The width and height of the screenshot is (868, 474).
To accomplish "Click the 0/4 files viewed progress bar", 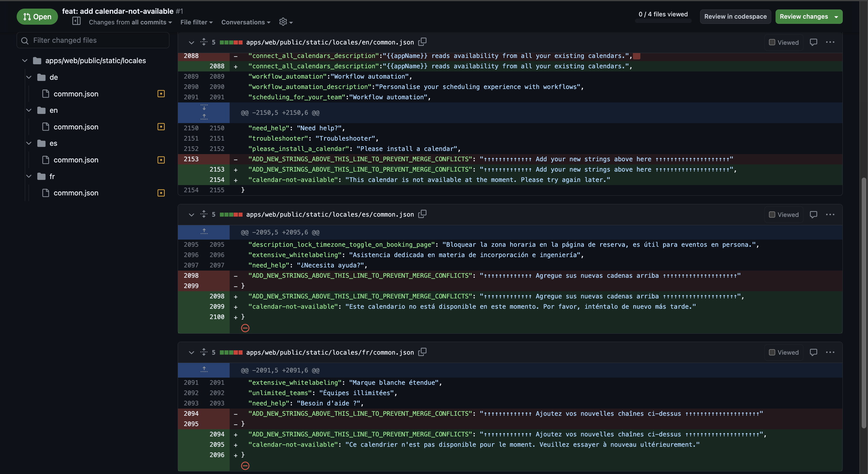I will [663, 21].
